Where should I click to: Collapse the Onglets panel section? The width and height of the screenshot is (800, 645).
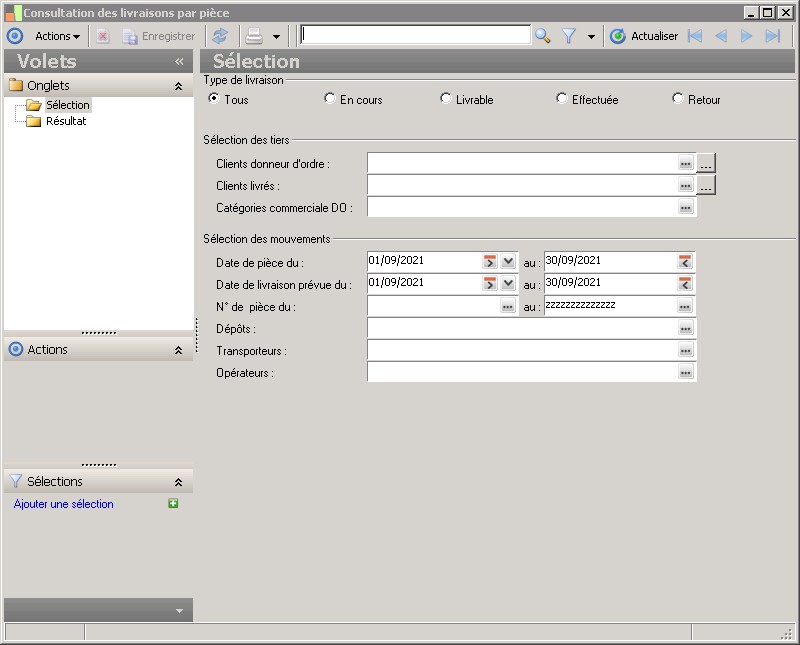pyautogui.click(x=178, y=86)
